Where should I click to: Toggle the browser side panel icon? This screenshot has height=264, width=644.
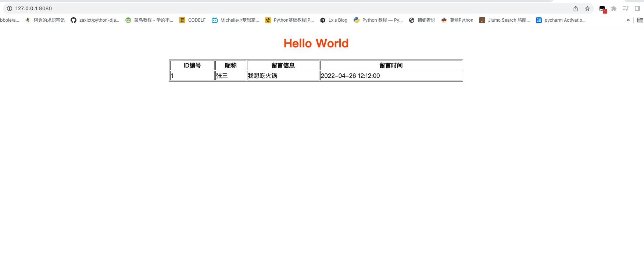637,8
